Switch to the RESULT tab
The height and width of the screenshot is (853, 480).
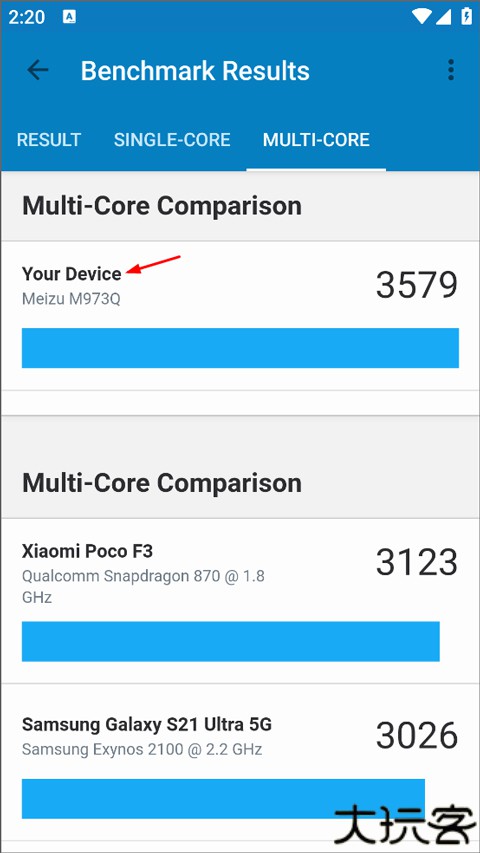click(49, 140)
